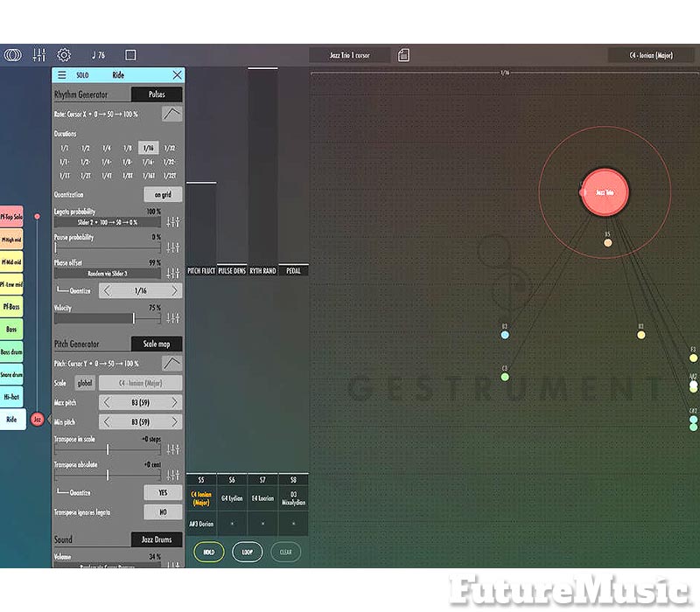Toggle Transpose ignores legato NO button

click(x=163, y=512)
